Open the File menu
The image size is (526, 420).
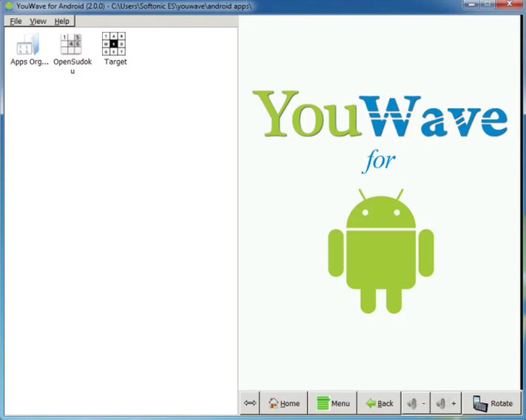click(x=16, y=21)
